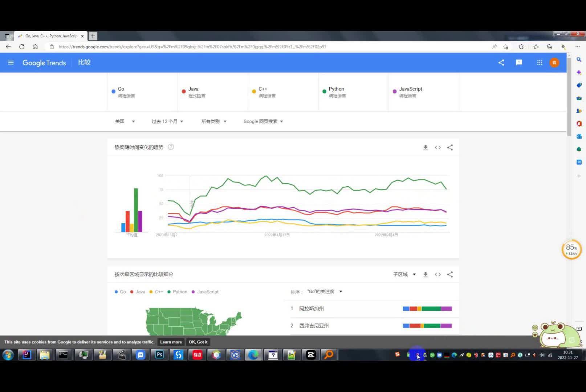Click the 西弗吉尼亚州 region row
The height and width of the screenshot is (392, 586).
point(371,326)
